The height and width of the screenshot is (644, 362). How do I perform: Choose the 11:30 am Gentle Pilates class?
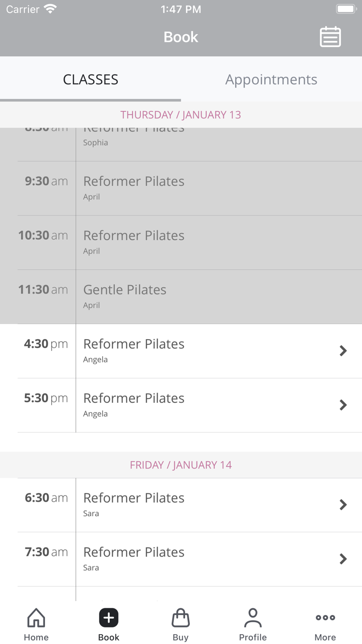(x=181, y=296)
